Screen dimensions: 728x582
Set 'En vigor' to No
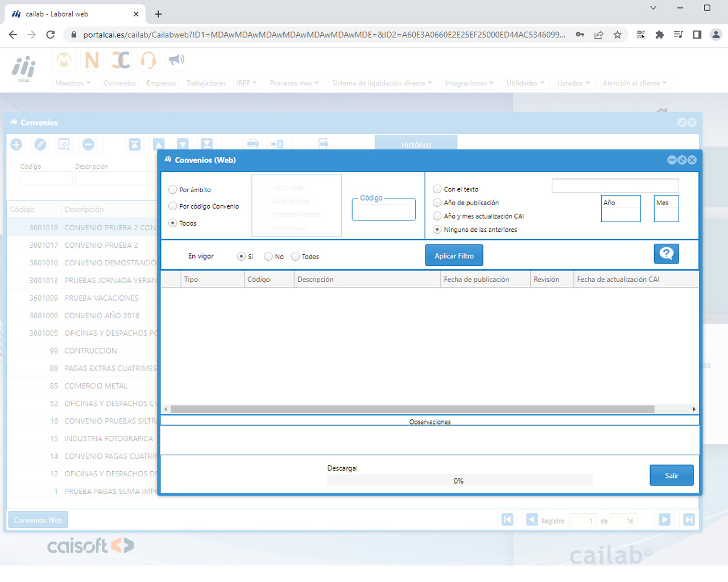click(x=268, y=257)
